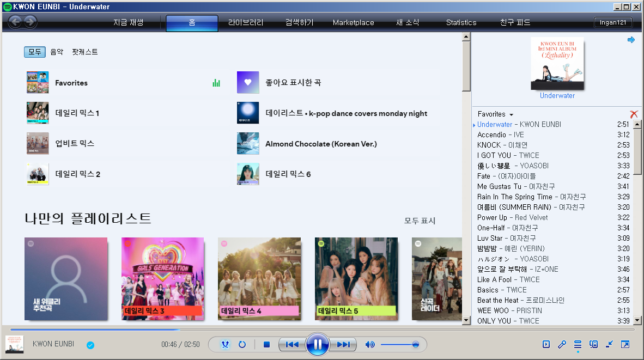Image resolution: width=644 pixels, height=360 pixels.
Task: Open 업비트 믹스 shortcut
Action: pos(127,143)
